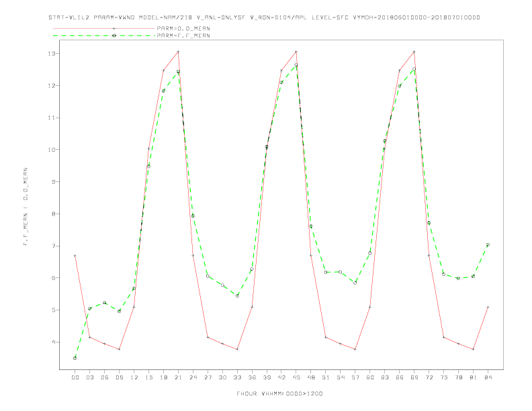Click the PARM=O.O_MEAN legend label
Viewport: 532px width, 411px height.
(x=183, y=28)
